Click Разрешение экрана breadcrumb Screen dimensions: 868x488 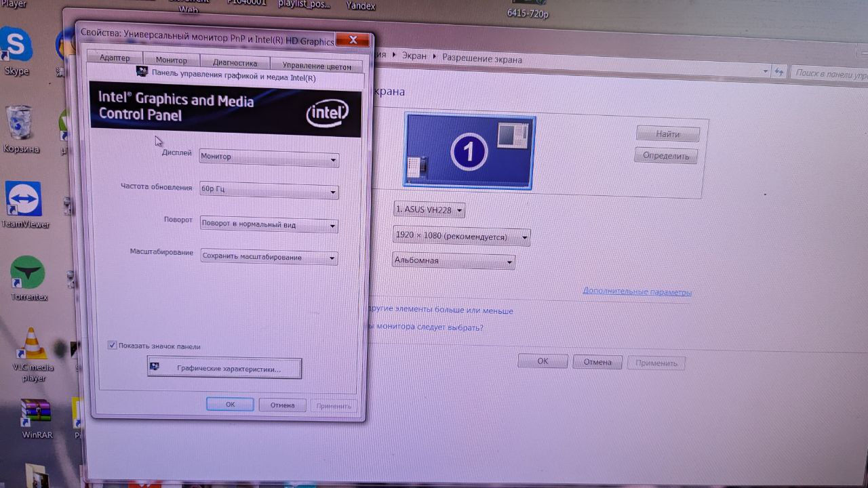pos(482,59)
